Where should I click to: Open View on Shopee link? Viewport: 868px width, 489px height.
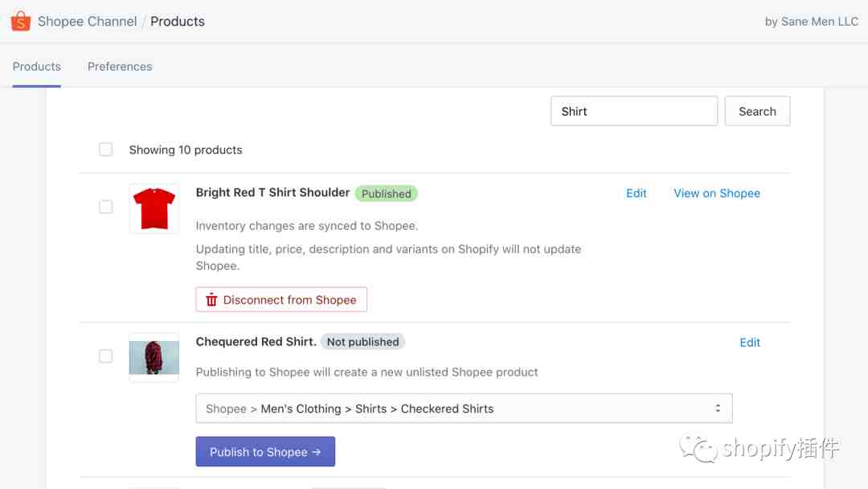click(717, 193)
